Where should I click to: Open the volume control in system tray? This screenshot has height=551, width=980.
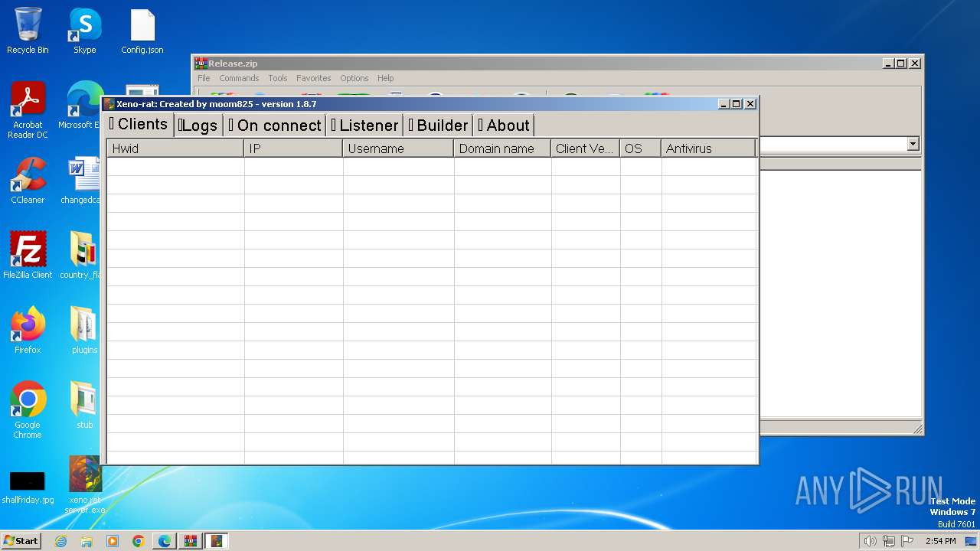(x=870, y=541)
